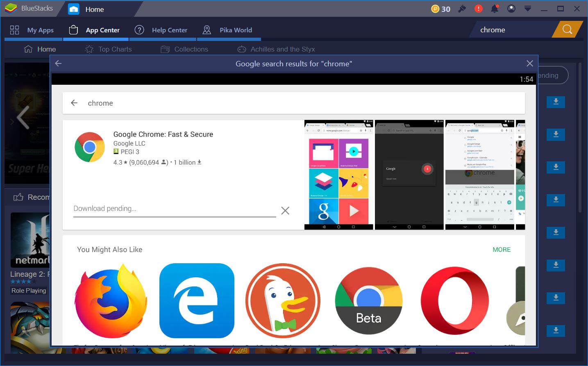The width and height of the screenshot is (588, 366).
Task: Click seventh download button in right sidebar
Action: tap(556, 298)
